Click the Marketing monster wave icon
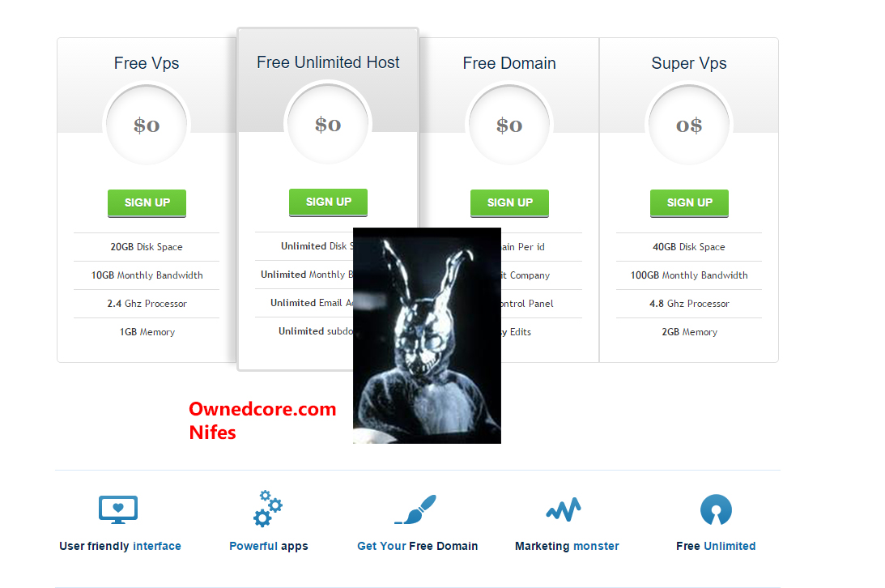The height and width of the screenshot is (588, 885). coord(564,509)
